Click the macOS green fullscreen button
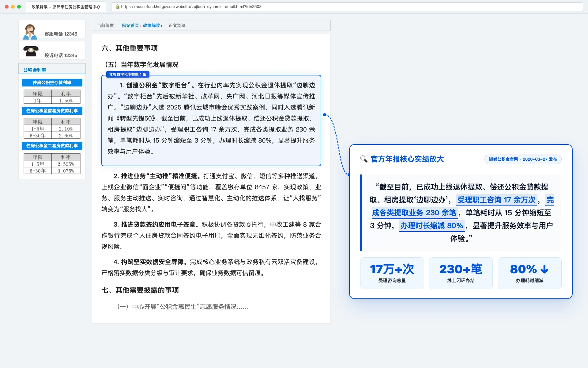 [x=19, y=6]
